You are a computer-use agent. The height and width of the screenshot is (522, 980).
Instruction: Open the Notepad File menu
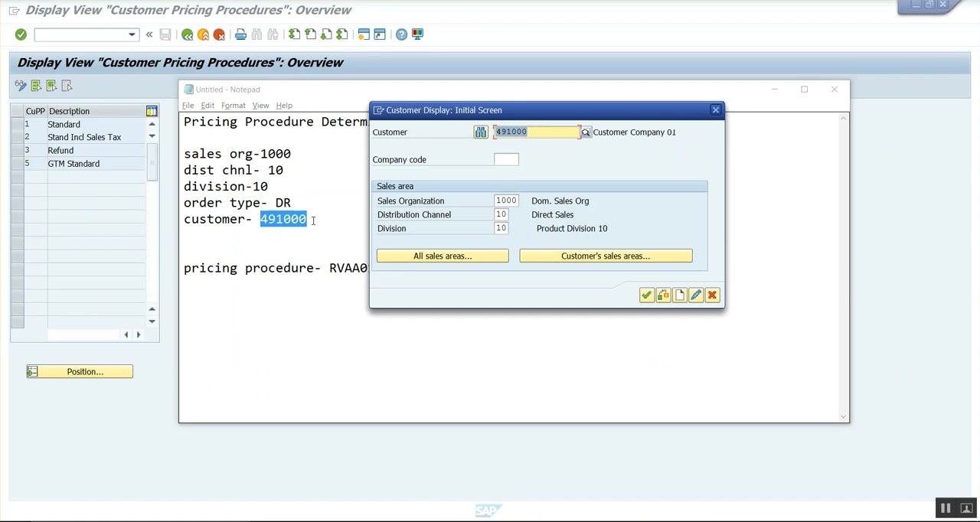click(188, 106)
